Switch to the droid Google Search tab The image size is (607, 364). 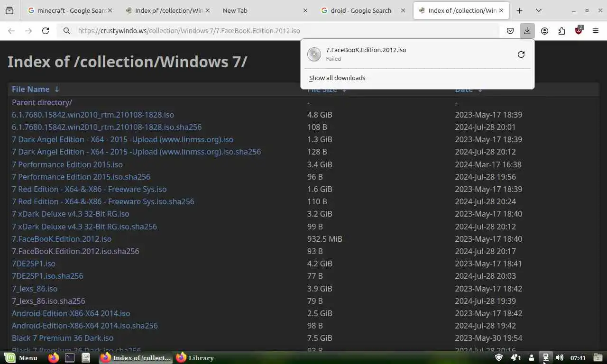point(363,10)
